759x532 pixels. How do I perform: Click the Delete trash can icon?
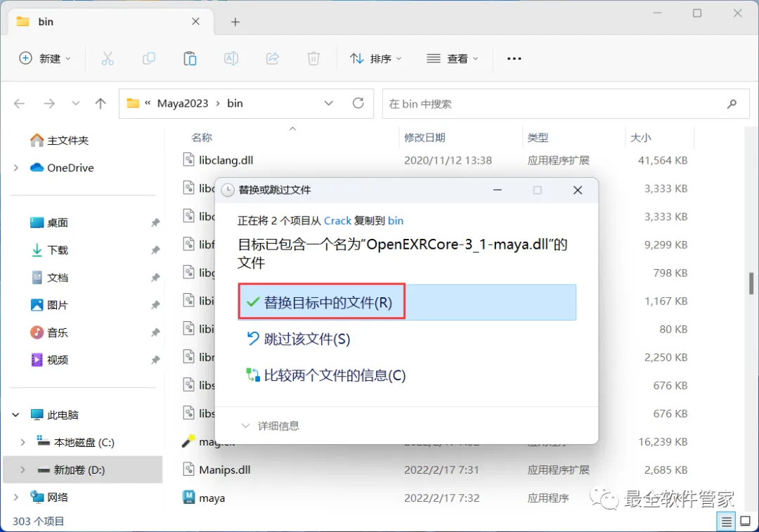[313, 58]
